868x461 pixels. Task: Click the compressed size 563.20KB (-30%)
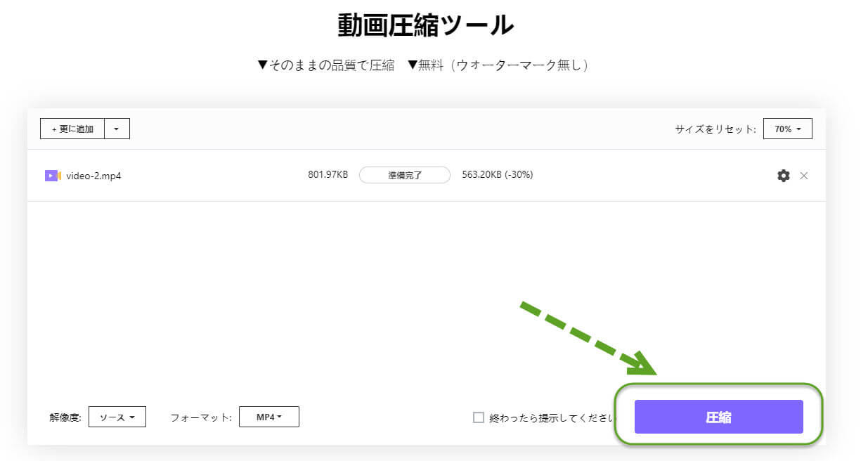coord(497,175)
